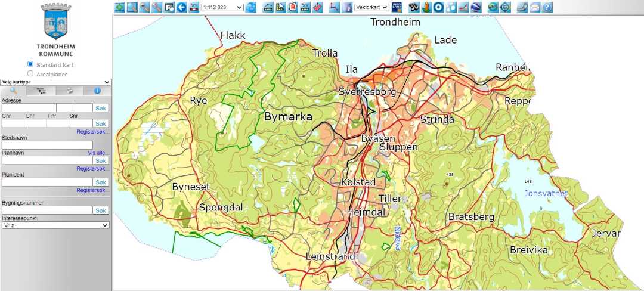The width and height of the screenshot is (644, 291).
Task: Click the blue help question mark icon
Action: pyautogui.click(x=547, y=7)
